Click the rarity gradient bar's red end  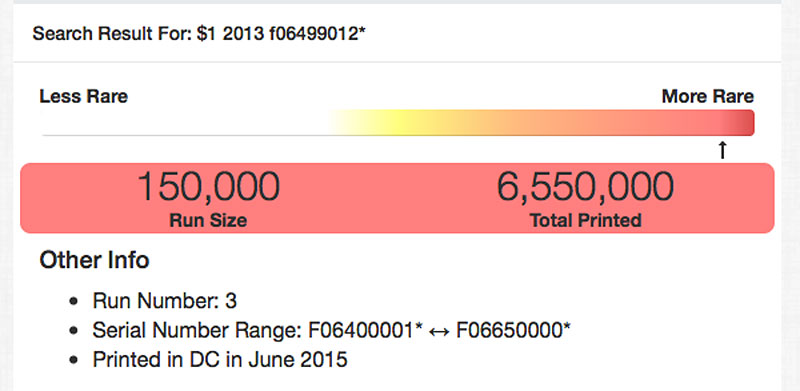(x=742, y=123)
